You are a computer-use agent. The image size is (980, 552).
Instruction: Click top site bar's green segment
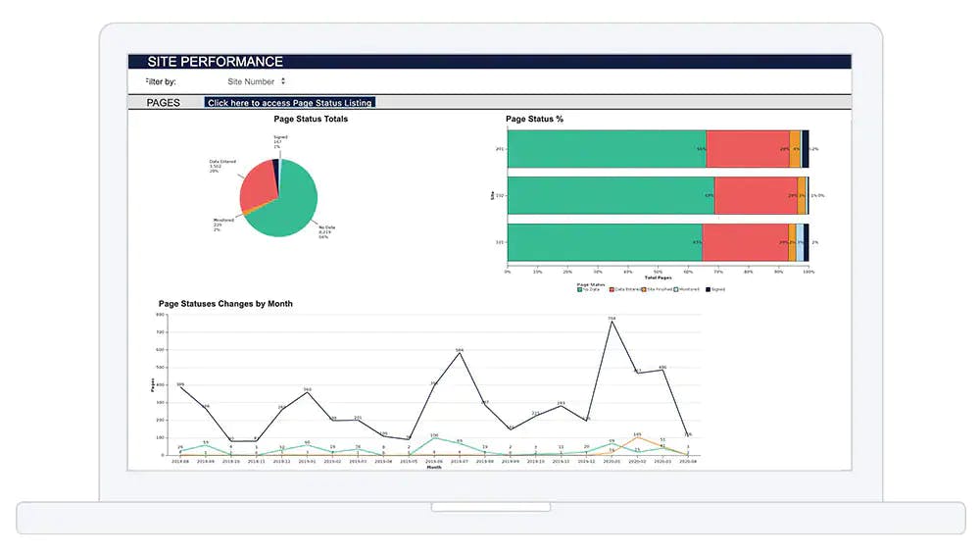607,149
